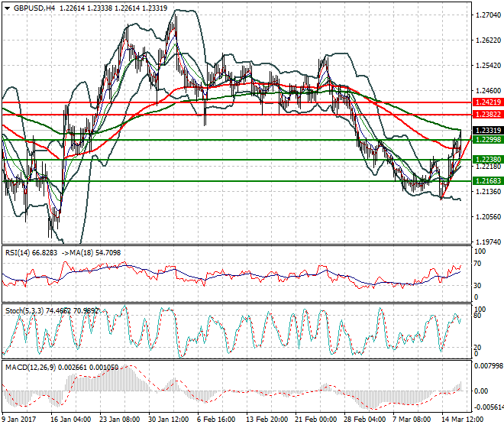Click the 1.25420 price scale value

488,65
